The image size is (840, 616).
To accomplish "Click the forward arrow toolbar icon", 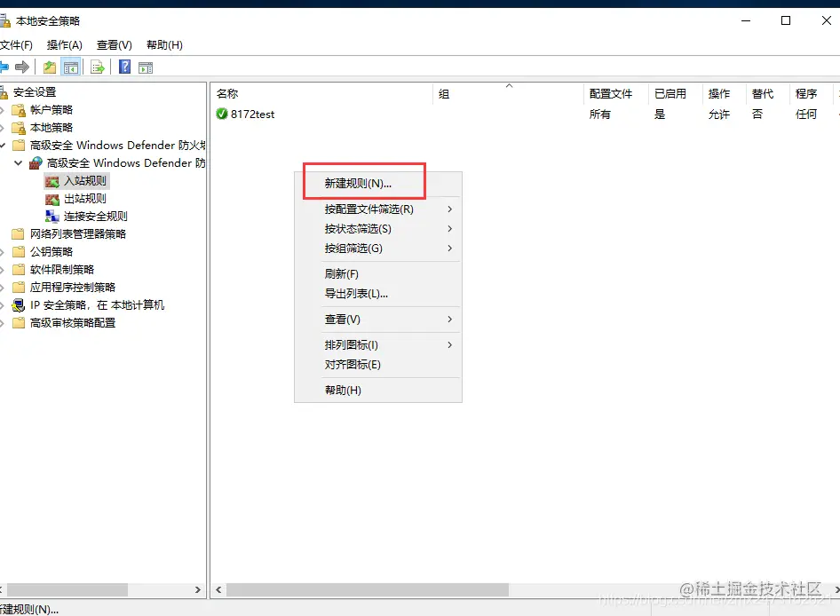I will click(22, 67).
